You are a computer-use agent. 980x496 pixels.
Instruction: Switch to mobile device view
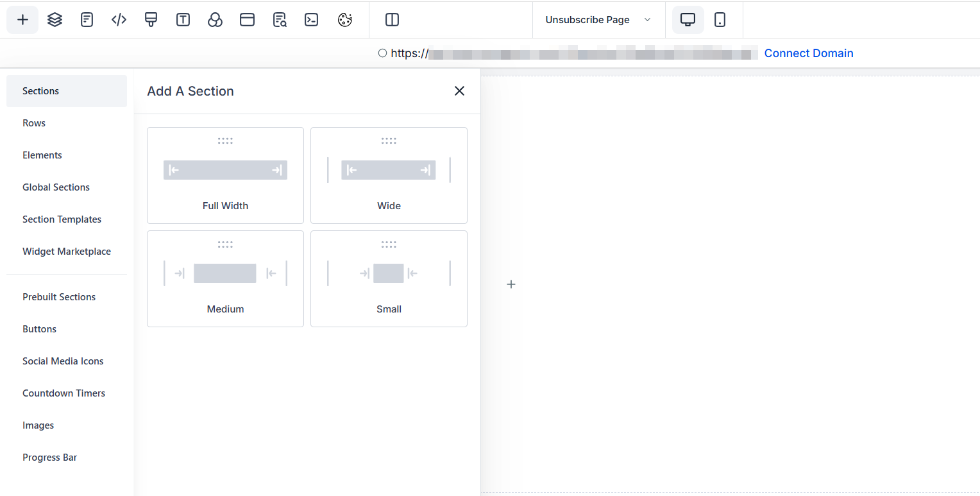click(x=720, y=20)
